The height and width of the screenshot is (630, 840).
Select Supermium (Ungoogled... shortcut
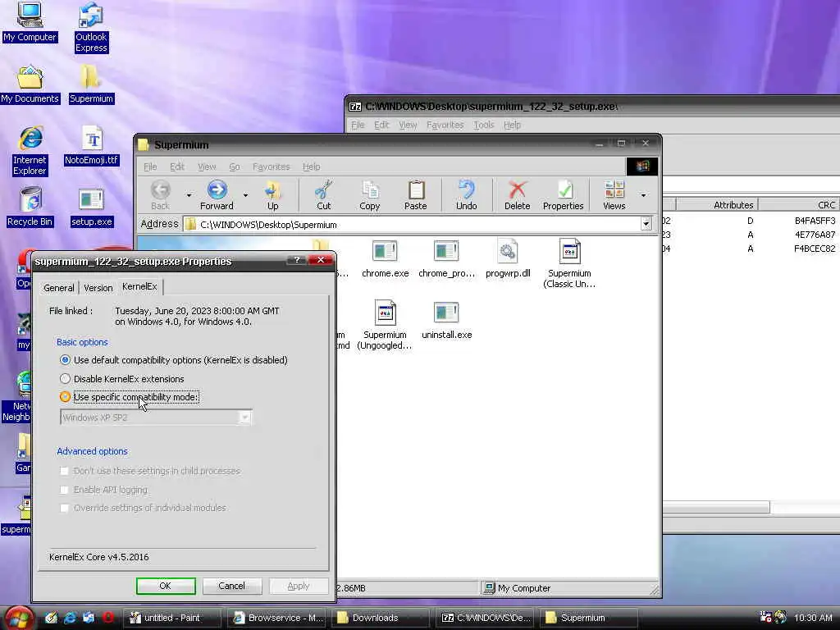coord(385,325)
